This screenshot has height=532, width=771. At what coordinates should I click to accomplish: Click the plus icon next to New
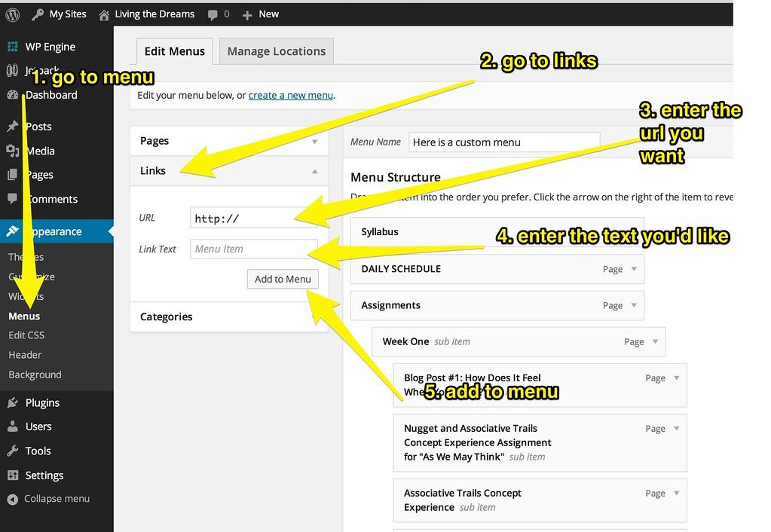click(247, 15)
